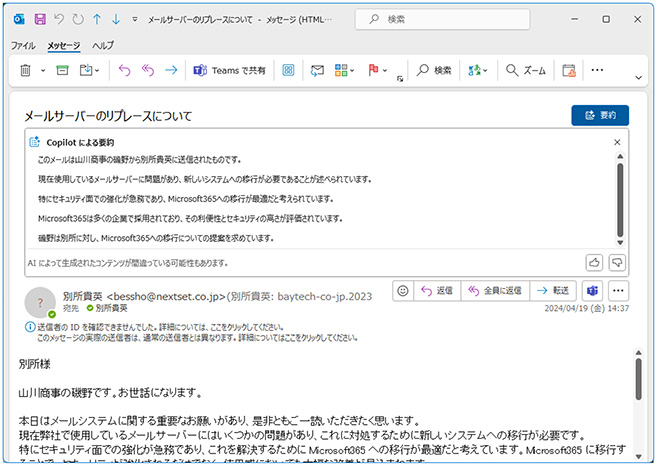Image resolution: width=659 pixels, height=467 pixels.
Task: Click summary line このメールは山川商事の磯野から
Action: pos(140,160)
